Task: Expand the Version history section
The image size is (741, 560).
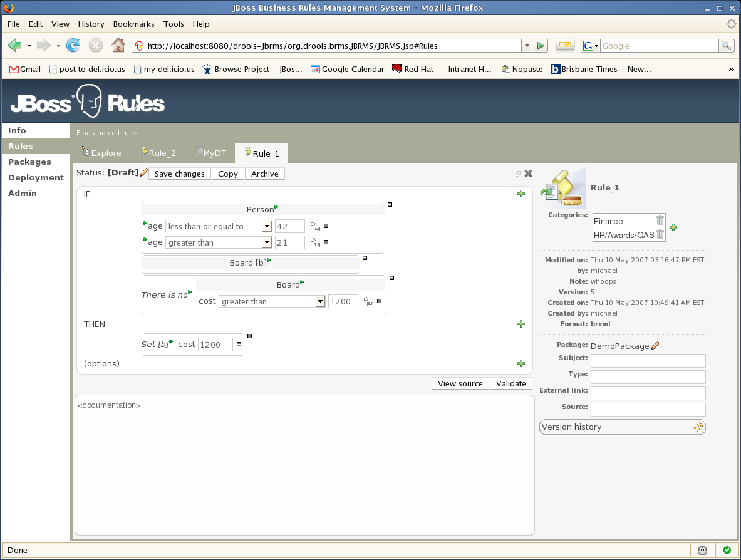Action: click(x=623, y=427)
